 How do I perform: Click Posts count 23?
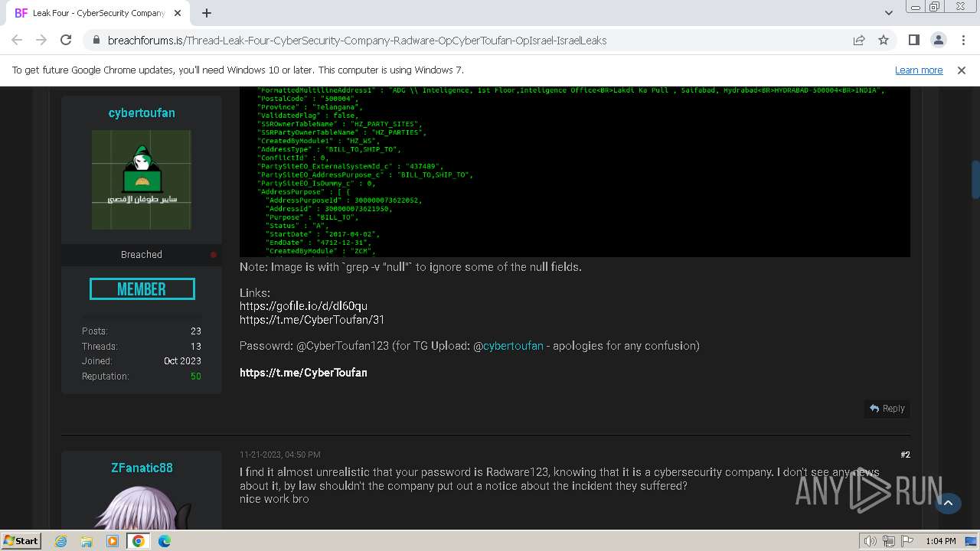point(196,331)
